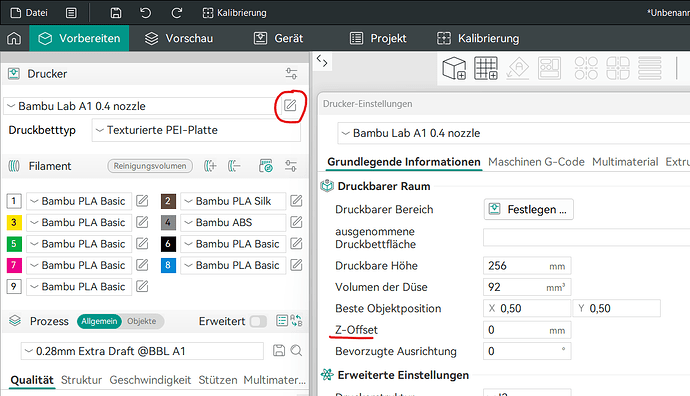Click the add cube object icon
Screen dimensions: 690x396
coord(454,69)
